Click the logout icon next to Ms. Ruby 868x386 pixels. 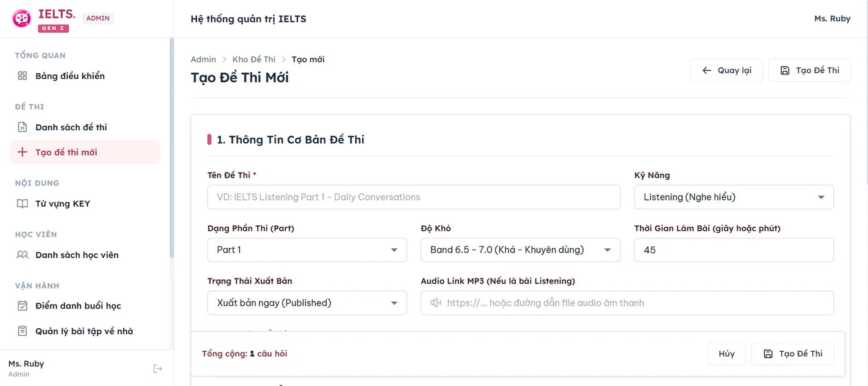pyautogui.click(x=157, y=369)
